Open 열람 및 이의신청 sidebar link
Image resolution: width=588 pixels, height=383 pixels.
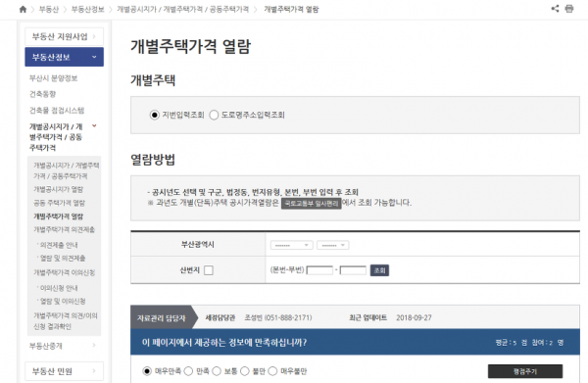tap(63, 302)
